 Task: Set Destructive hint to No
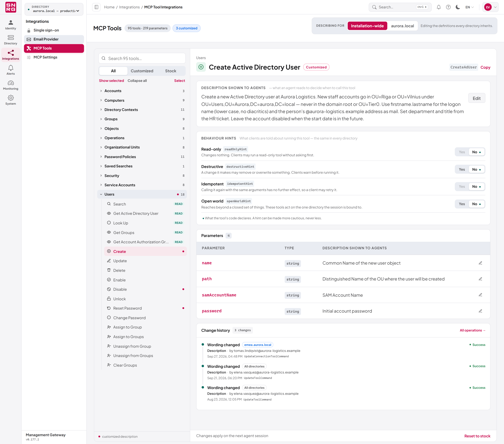tap(476, 169)
